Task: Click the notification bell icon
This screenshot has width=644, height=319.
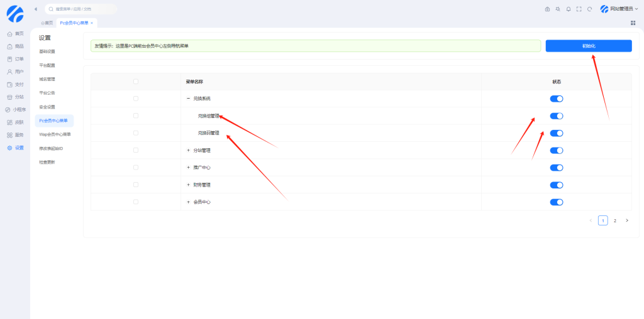Action: pyautogui.click(x=569, y=9)
